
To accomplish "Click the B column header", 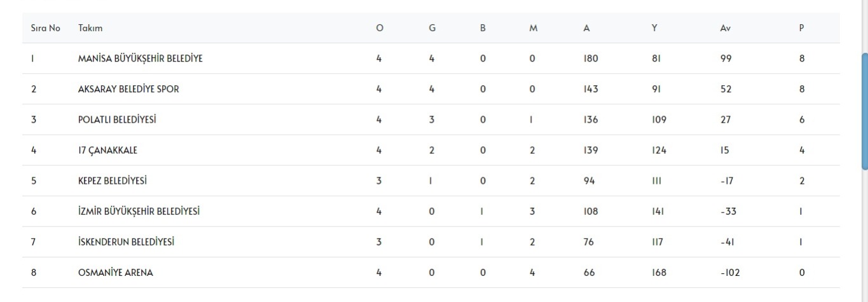I will point(483,29).
